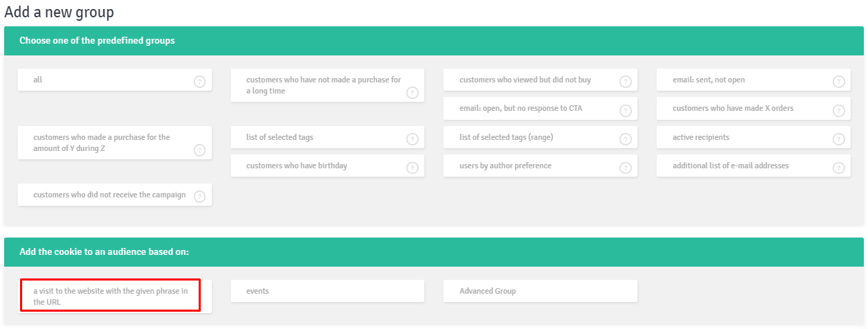
Task: Open help for 'active recipients' group
Action: (x=839, y=139)
